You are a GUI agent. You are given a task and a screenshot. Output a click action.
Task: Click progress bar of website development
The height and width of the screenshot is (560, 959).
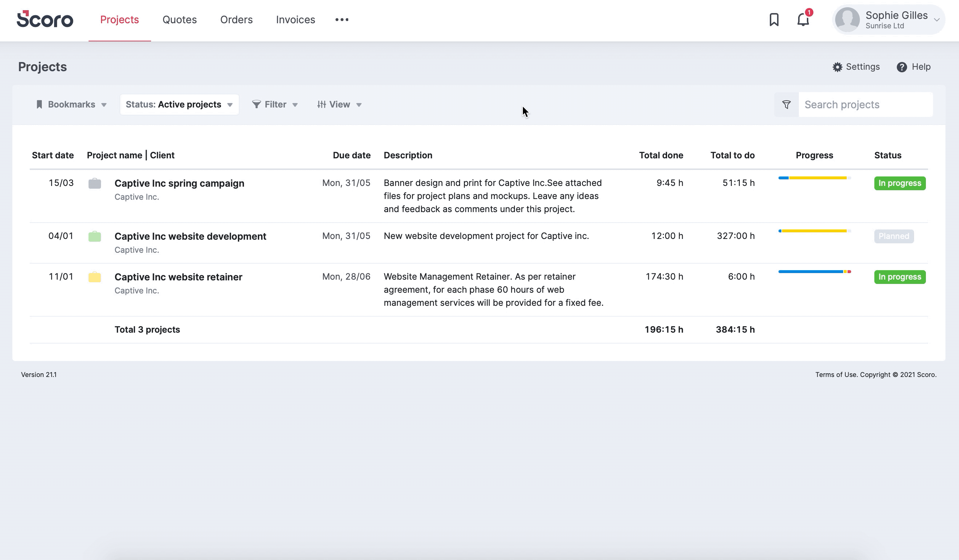click(x=814, y=231)
